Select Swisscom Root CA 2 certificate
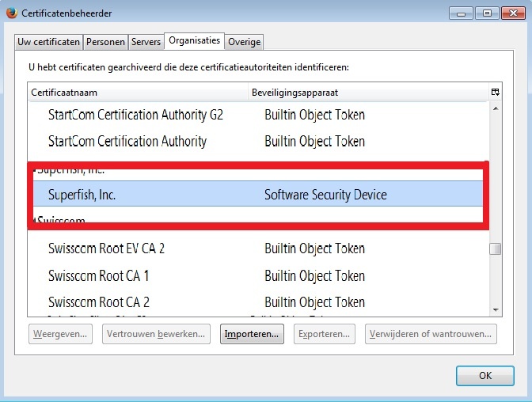 pos(259,302)
